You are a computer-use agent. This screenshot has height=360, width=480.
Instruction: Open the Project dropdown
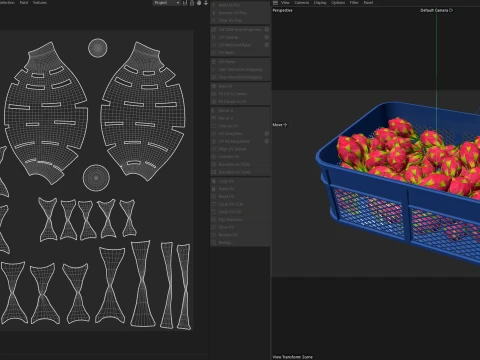[x=167, y=3]
